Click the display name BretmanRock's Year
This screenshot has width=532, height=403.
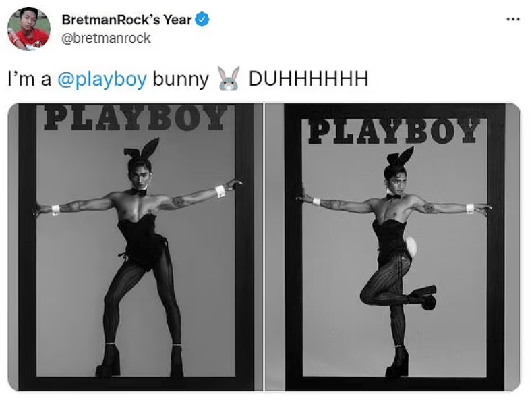127,20
